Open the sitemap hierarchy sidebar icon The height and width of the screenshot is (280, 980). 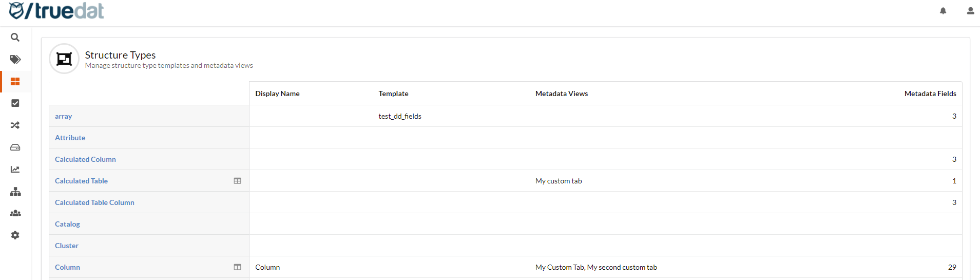(15, 192)
